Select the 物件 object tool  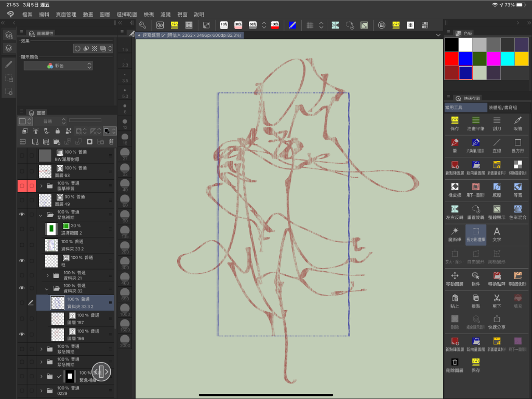pyautogui.click(x=476, y=278)
